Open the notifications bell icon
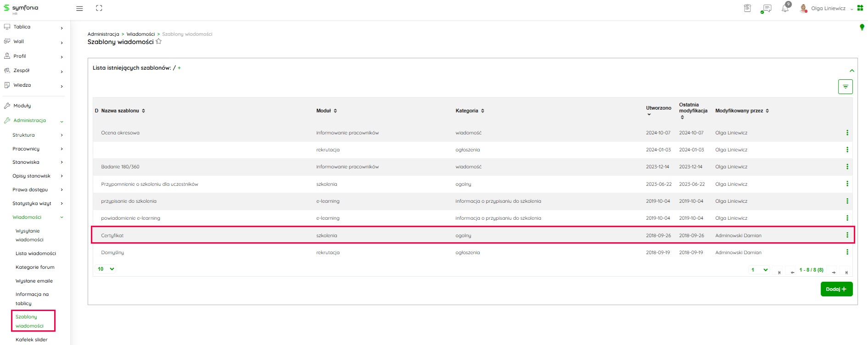 coord(785,8)
